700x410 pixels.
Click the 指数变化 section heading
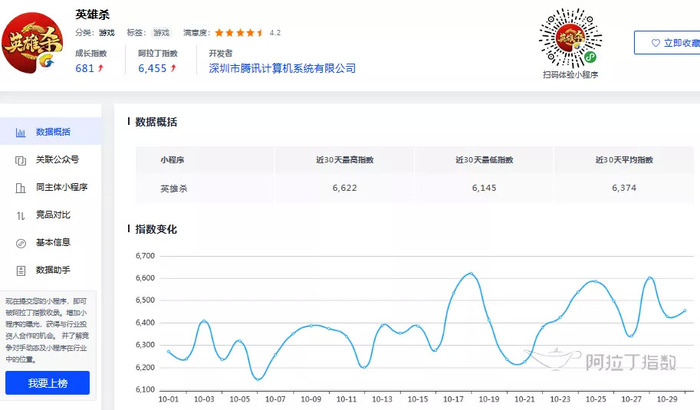tap(156, 229)
